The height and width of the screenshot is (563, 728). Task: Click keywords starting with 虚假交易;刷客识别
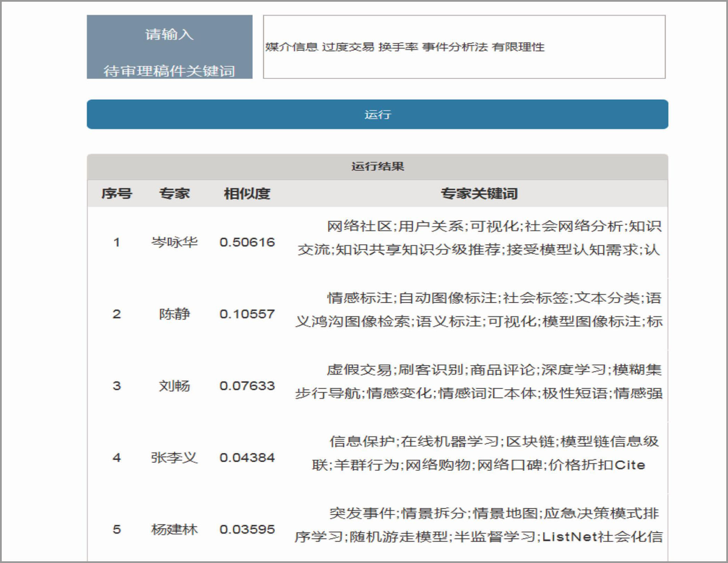tap(479, 381)
